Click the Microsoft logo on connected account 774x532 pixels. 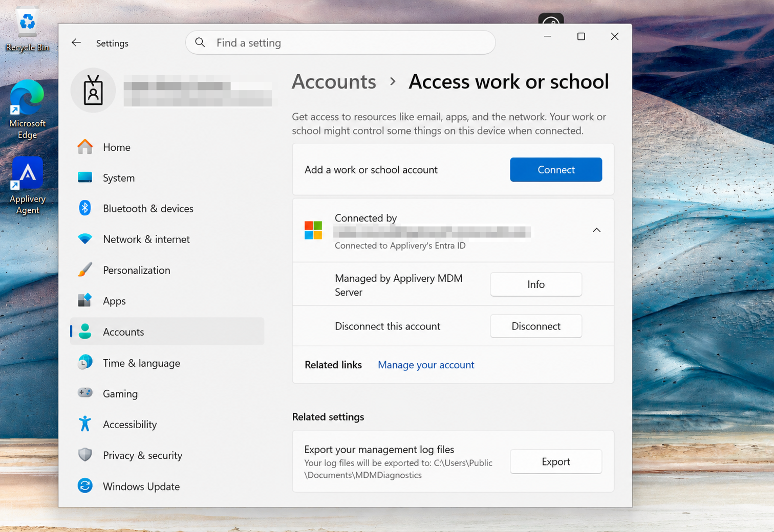(x=313, y=230)
